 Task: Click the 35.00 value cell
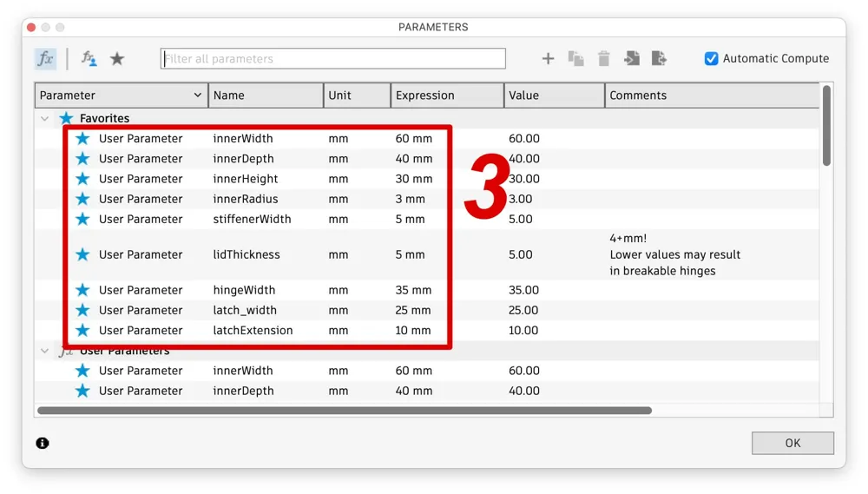[x=523, y=290]
